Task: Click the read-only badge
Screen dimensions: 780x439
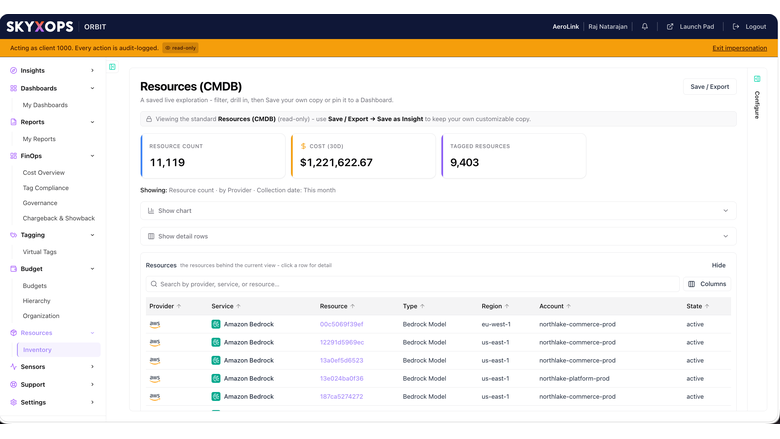Action: 181,48
